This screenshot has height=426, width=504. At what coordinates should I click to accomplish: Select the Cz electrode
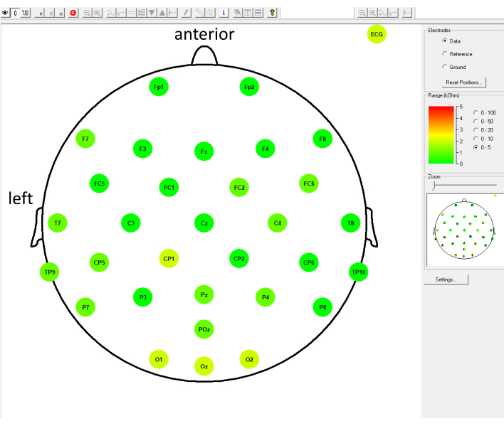pos(204,223)
